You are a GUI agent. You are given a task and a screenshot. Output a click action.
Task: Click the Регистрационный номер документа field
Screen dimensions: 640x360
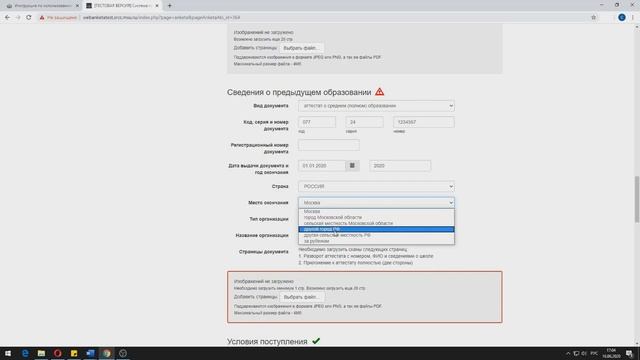point(329,145)
